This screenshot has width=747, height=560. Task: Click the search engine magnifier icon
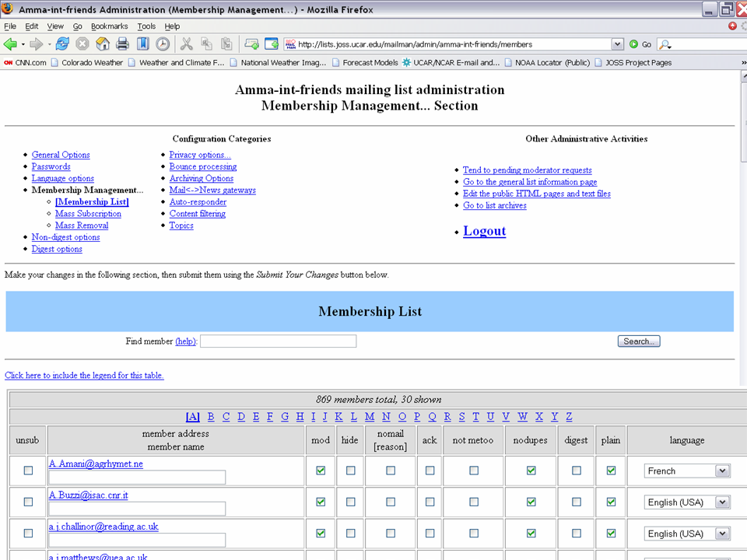(x=664, y=44)
